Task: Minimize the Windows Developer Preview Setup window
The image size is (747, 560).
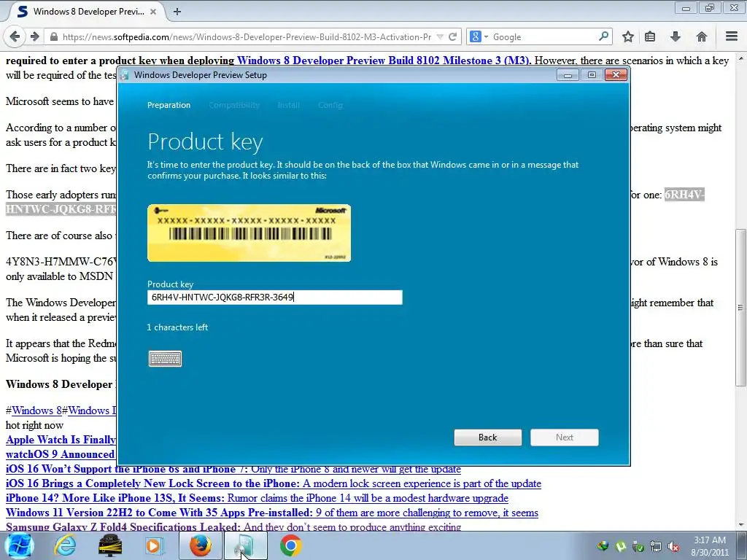Action: pyautogui.click(x=568, y=75)
